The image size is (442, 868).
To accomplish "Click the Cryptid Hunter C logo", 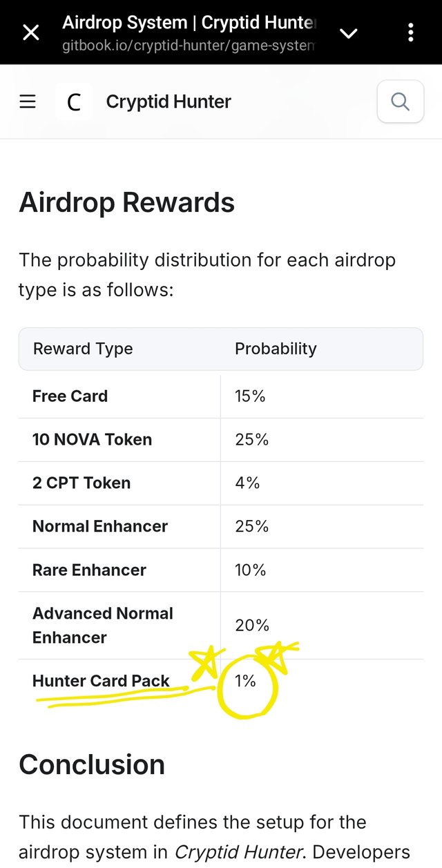I will tap(74, 102).
